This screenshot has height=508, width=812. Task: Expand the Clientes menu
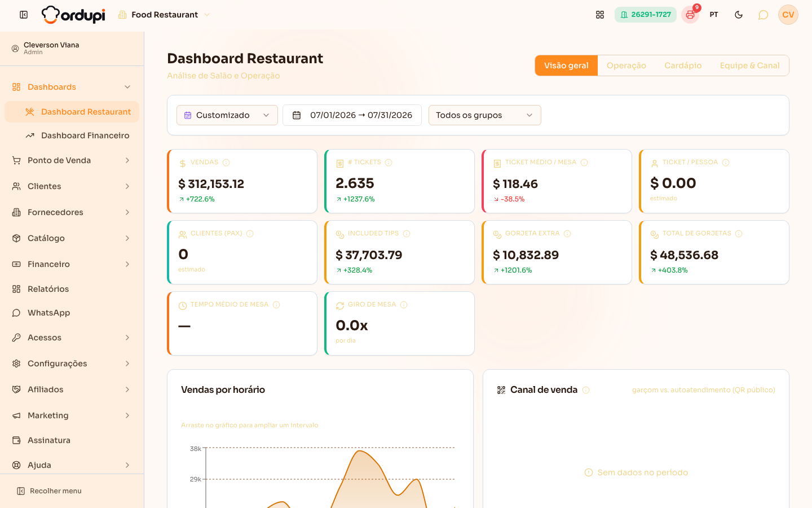[x=72, y=186]
